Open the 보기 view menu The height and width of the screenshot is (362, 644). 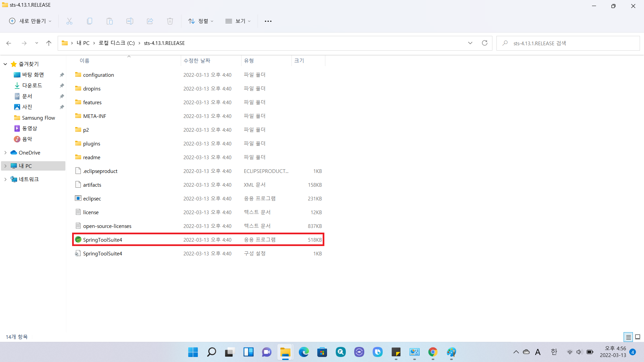[238, 21]
